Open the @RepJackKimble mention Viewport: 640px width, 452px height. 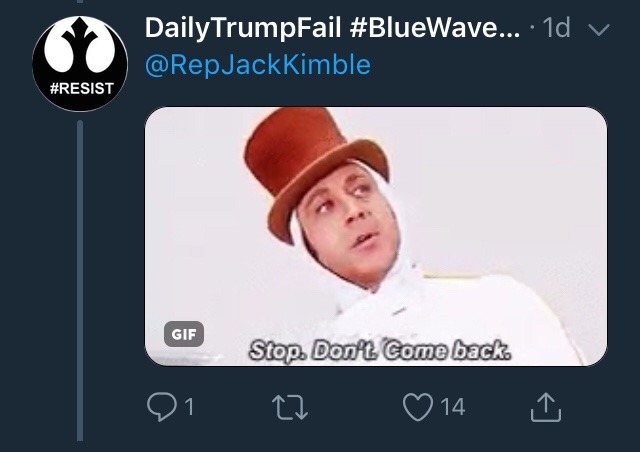point(258,65)
